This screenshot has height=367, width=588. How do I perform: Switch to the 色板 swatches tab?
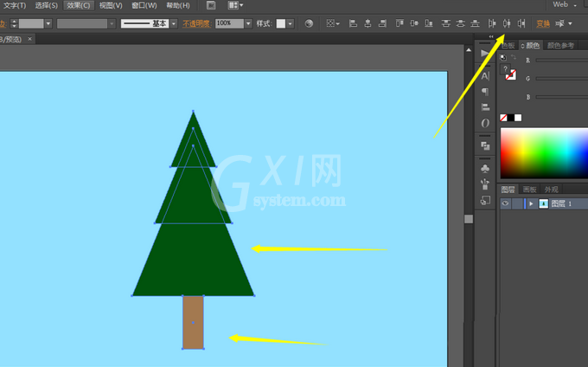pos(508,45)
